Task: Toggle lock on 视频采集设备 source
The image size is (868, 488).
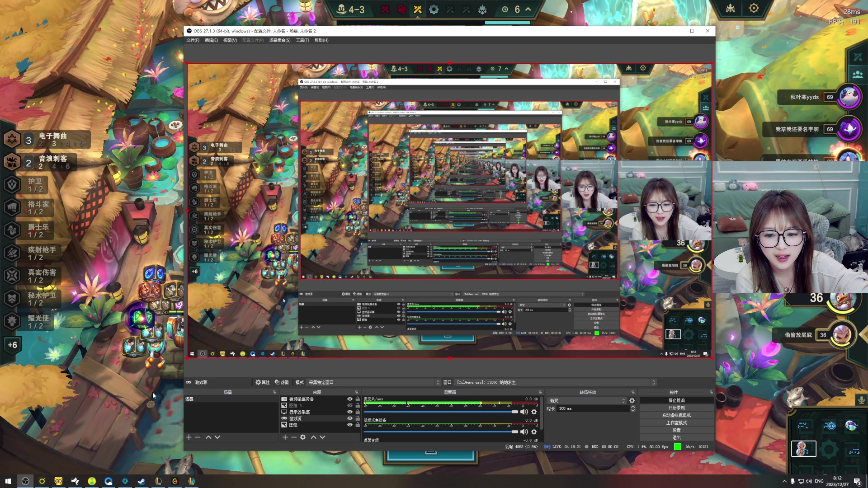Action: (x=358, y=399)
